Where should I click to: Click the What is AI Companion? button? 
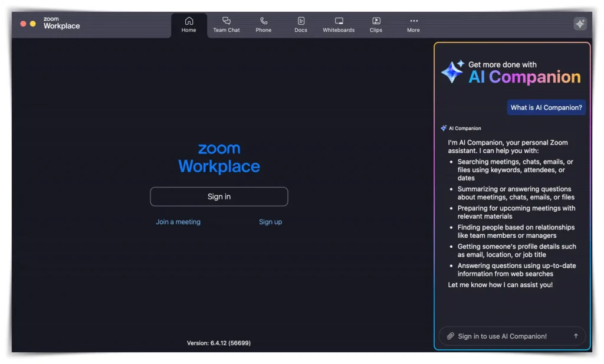click(x=546, y=107)
